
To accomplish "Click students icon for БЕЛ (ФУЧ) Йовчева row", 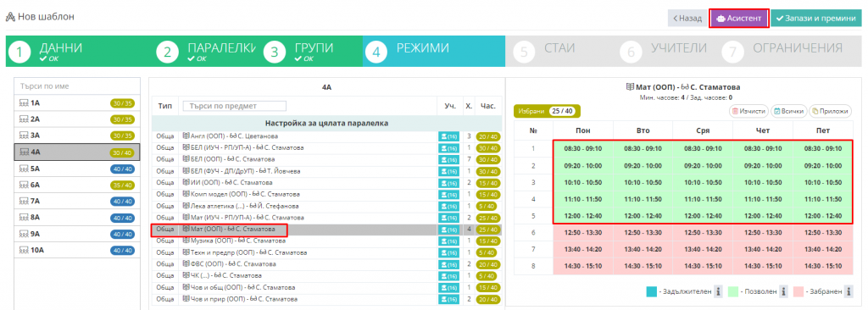I will pyautogui.click(x=449, y=171).
